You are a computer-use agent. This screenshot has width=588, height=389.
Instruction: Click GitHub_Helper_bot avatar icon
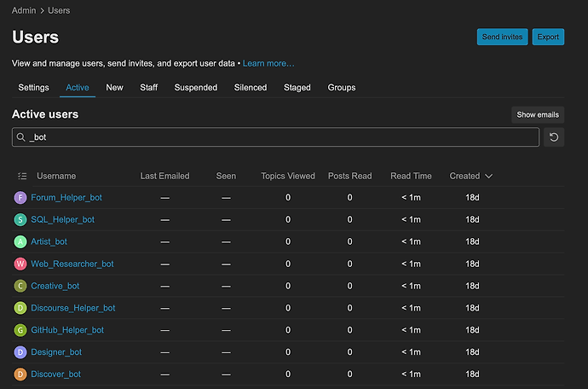(x=20, y=330)
